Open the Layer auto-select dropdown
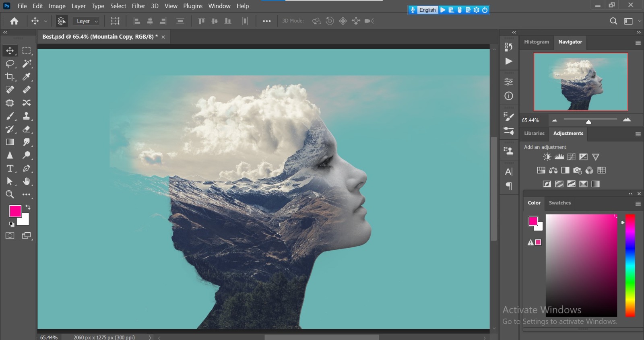The image size is (644, 340). click(x=87, y=21)
